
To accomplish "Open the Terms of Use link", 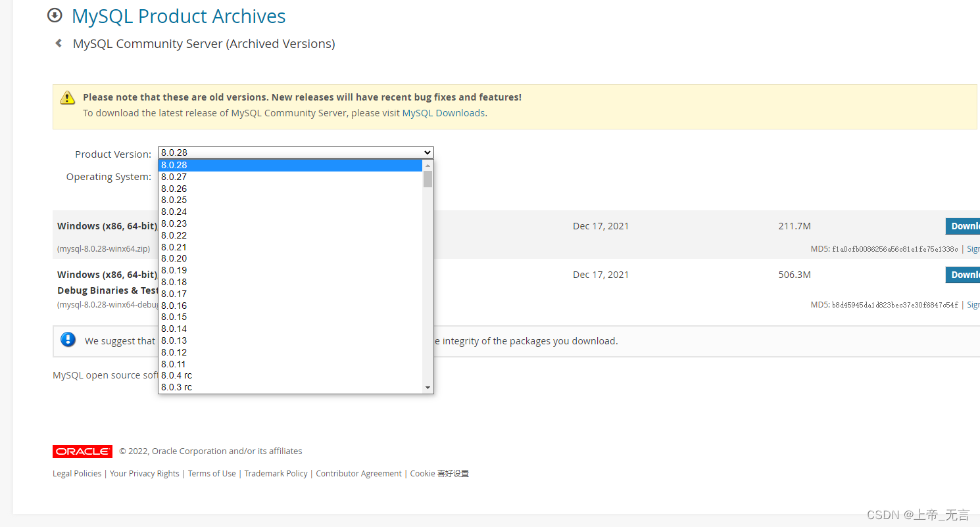I will click(x=212, y=473).
